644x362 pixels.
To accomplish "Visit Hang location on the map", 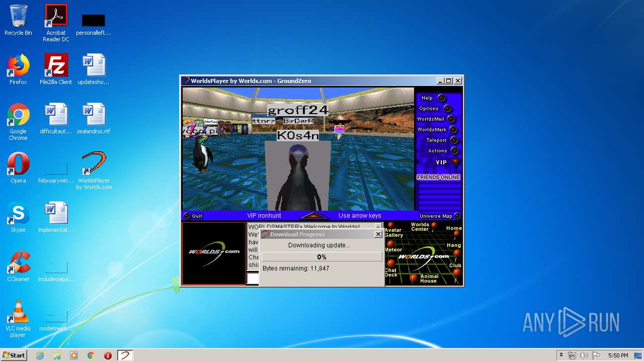I will click(x=456, y=253).
